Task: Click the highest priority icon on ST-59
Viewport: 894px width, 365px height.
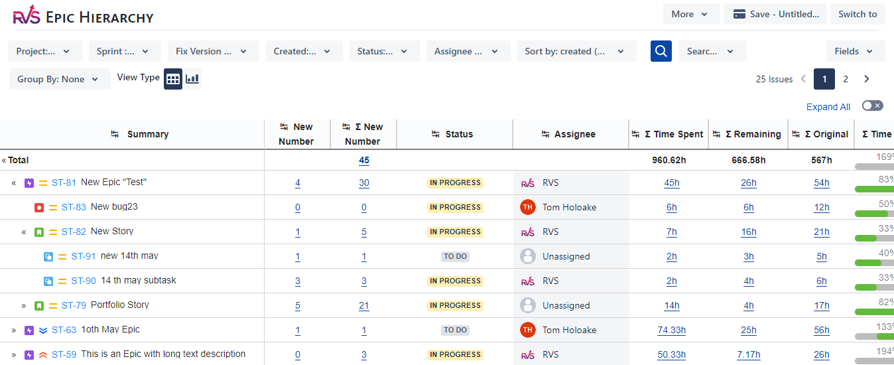Action: coord(43,355)
